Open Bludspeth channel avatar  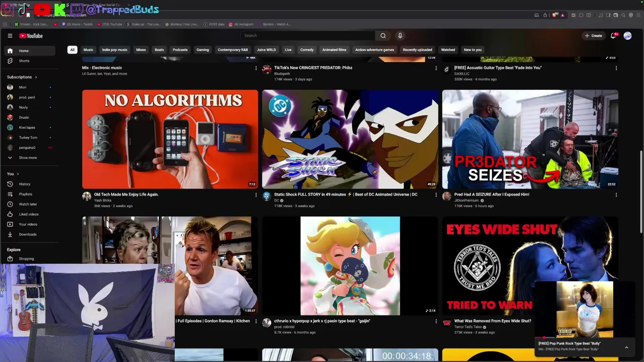[x=267, y=69]
